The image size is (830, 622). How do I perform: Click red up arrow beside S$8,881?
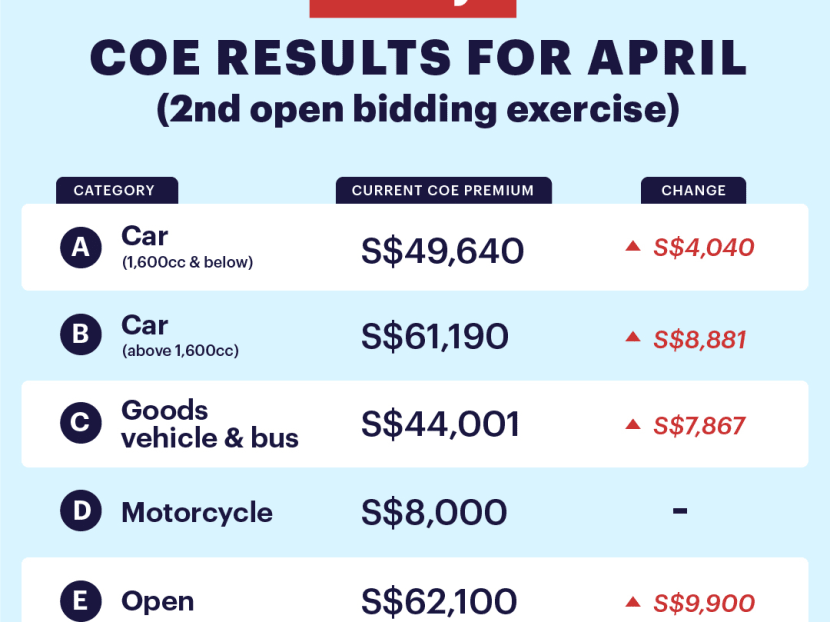click(x=632, y=336)
